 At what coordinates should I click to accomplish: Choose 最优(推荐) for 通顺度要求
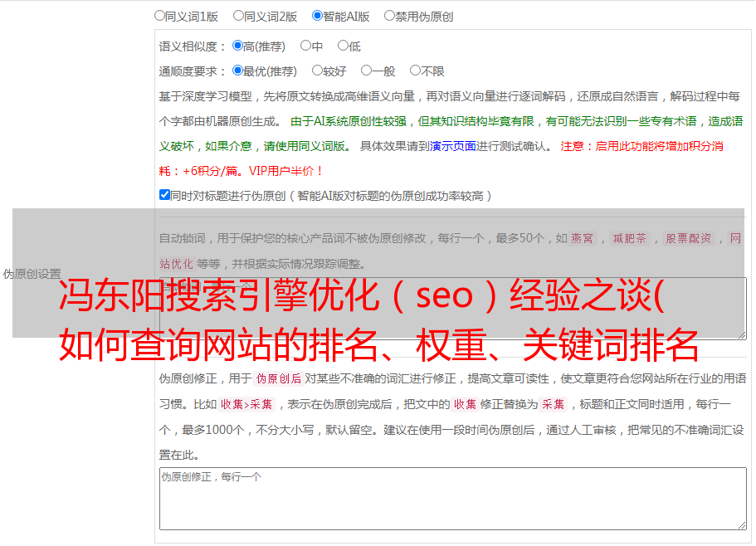pyautogui.click(x=237, y=71)
